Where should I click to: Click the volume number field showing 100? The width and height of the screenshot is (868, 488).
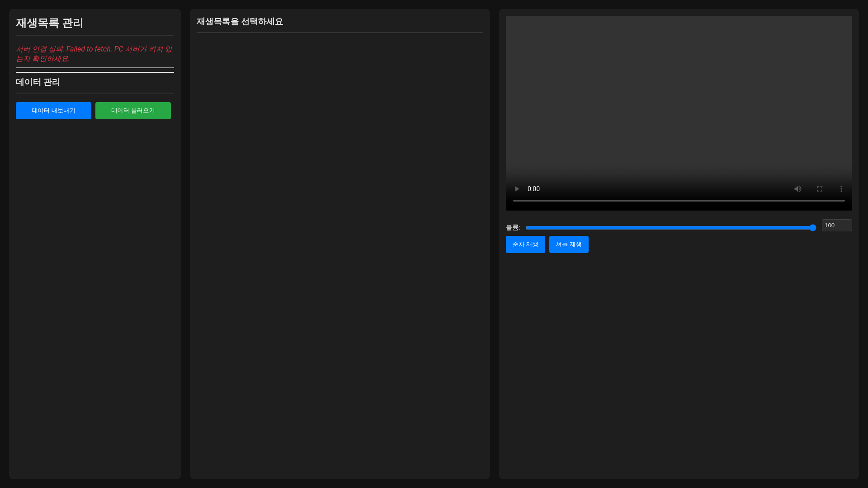[x=837, y=225]
